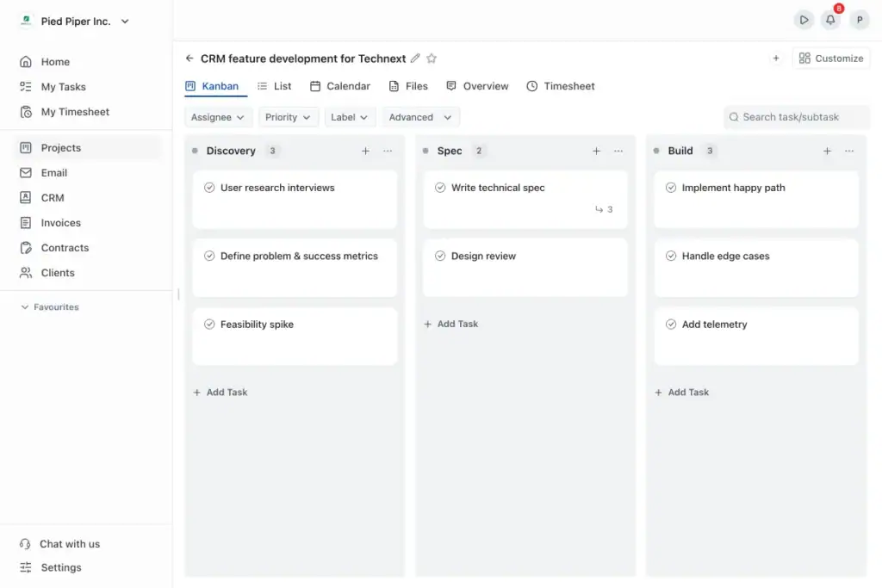Image resolution: width=882 pixels, height=588 pixels.
Task: Click Add Task under Build column
Action: coord(682,393)
